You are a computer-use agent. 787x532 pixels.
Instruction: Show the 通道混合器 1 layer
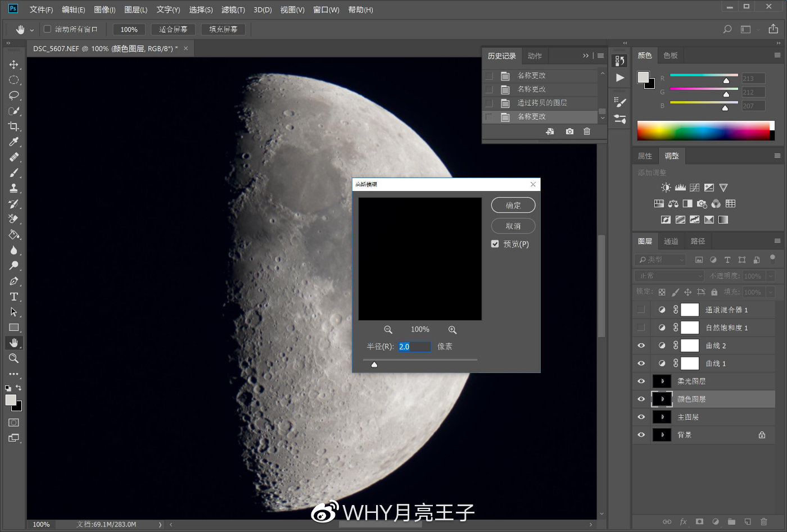point(641,310)
